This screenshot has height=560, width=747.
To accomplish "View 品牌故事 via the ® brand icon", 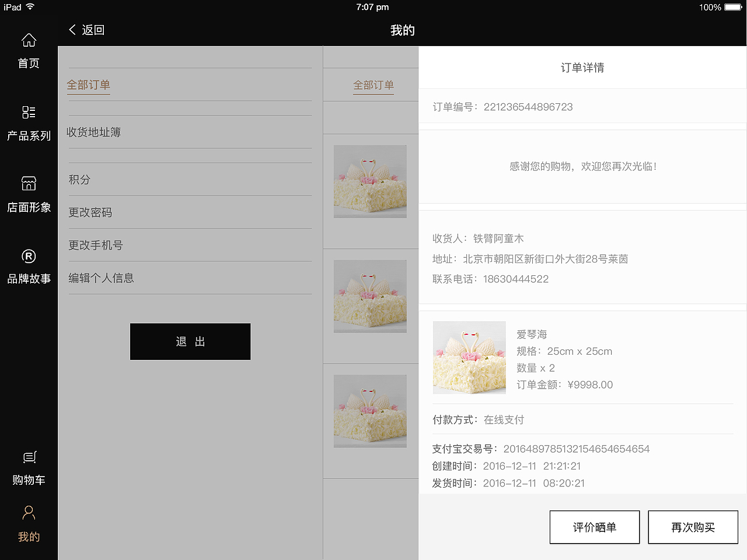I will [29, 267].
